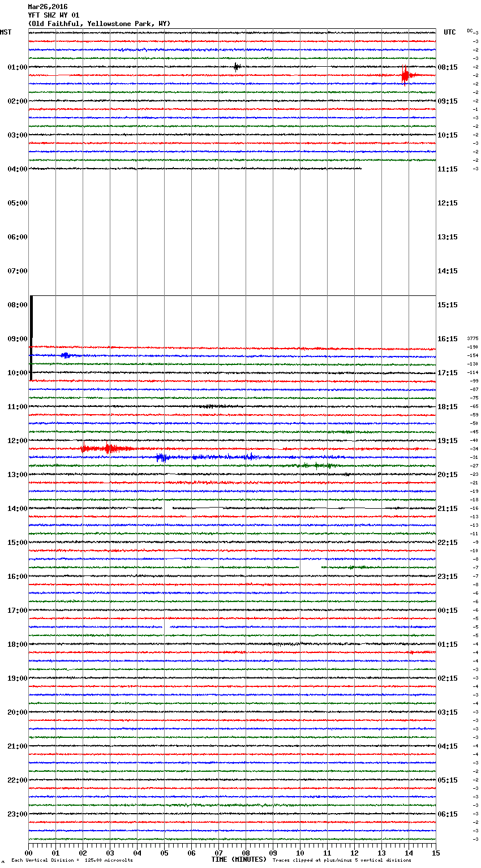This screenshot has height=868, width=481.
Task: Click the DC offset value -190
Action: click(x=473, y=347)
